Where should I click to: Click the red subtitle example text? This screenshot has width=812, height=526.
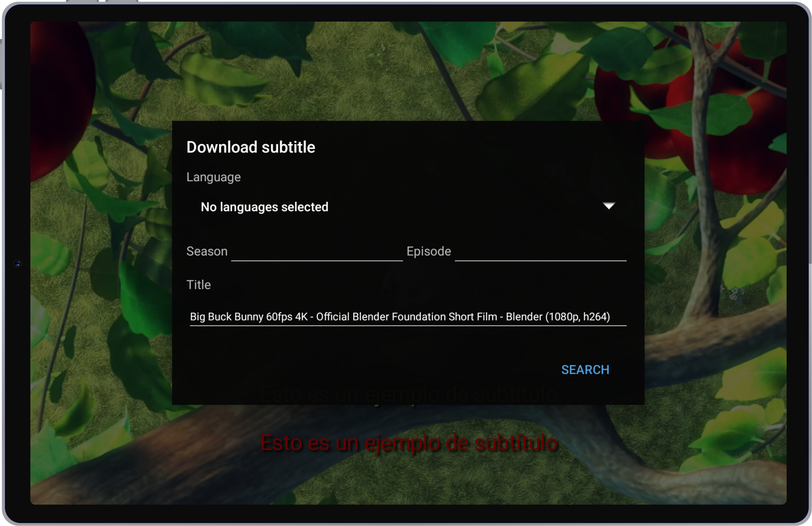409,444
